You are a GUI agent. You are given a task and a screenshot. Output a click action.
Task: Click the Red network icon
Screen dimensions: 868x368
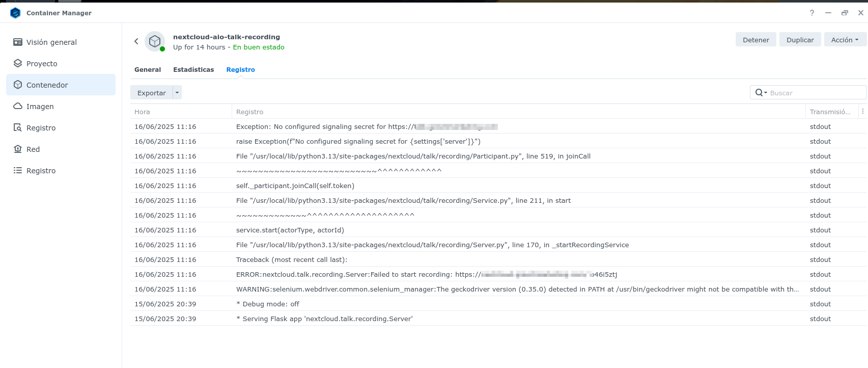18,149
